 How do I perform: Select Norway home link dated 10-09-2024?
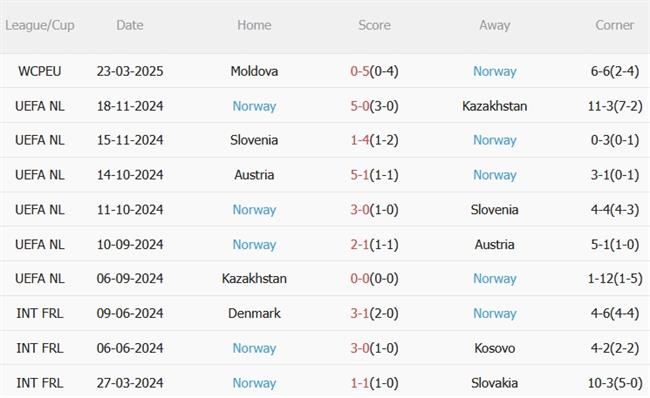click(x=254, y=245)
